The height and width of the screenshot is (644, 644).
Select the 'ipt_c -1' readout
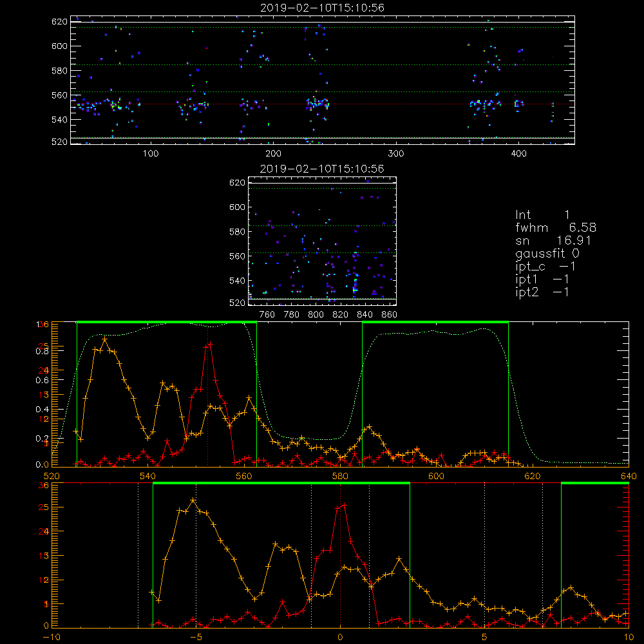point(545,267)
